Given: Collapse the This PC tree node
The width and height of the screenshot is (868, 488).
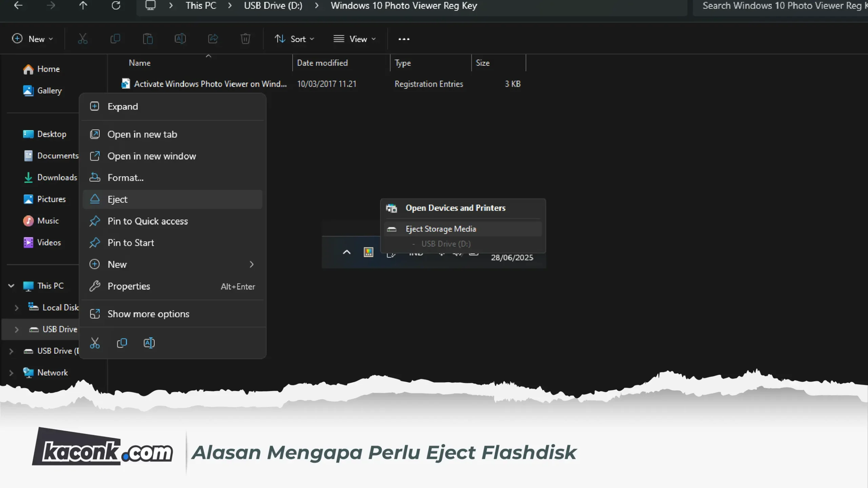Looking at the screenshot, I should pyautogui.click(x=11, y=286).
